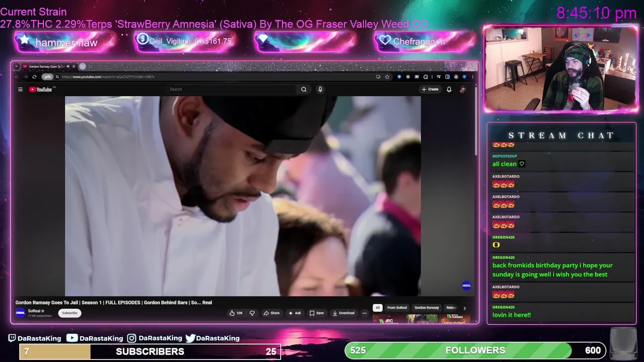
Task: Click the video title text
Action: (x=114, y=303)
